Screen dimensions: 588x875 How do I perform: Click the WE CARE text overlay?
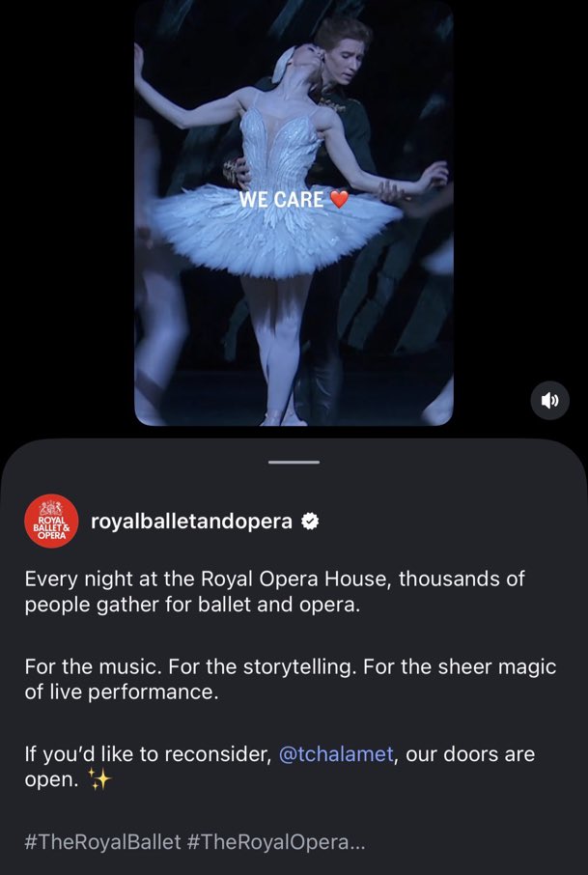pyautogui.click(x=282, y=199)
